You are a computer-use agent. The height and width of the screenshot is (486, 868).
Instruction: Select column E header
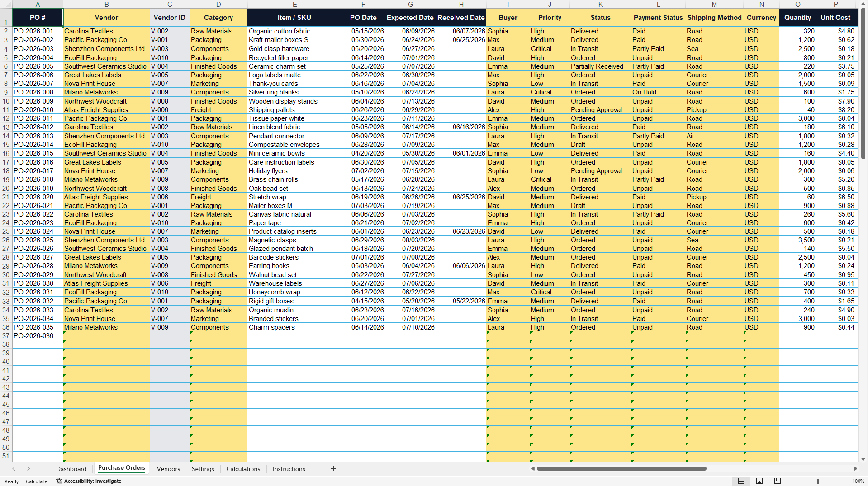(x=294, y=4)
